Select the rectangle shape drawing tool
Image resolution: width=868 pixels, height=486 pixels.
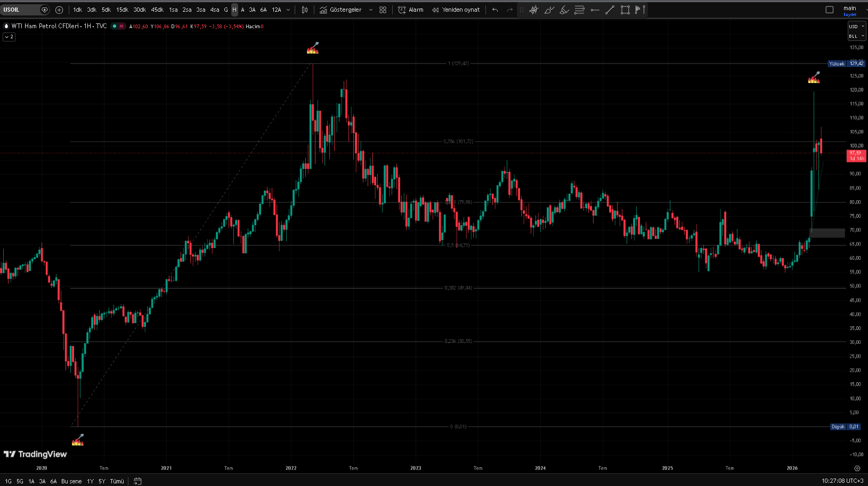coord(625,10)
